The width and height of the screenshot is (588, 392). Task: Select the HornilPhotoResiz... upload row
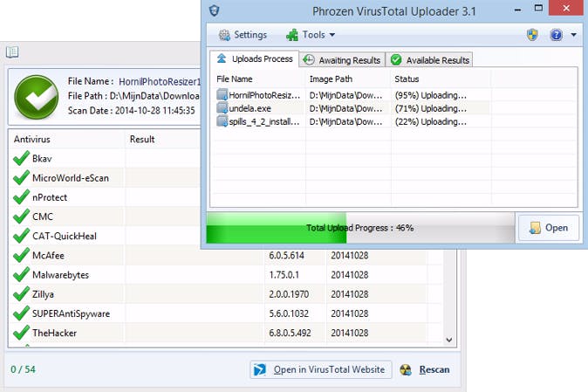(393, 95)
